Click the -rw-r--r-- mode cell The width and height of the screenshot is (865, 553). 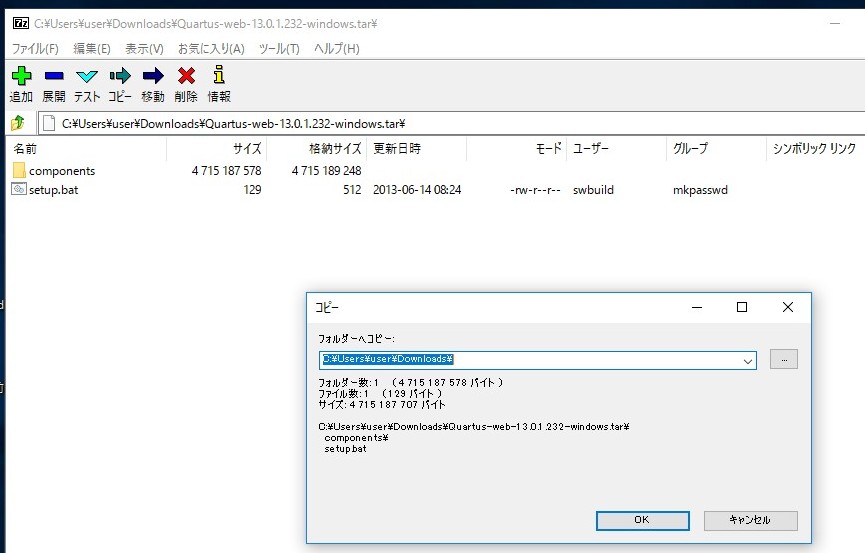point(535,190)
